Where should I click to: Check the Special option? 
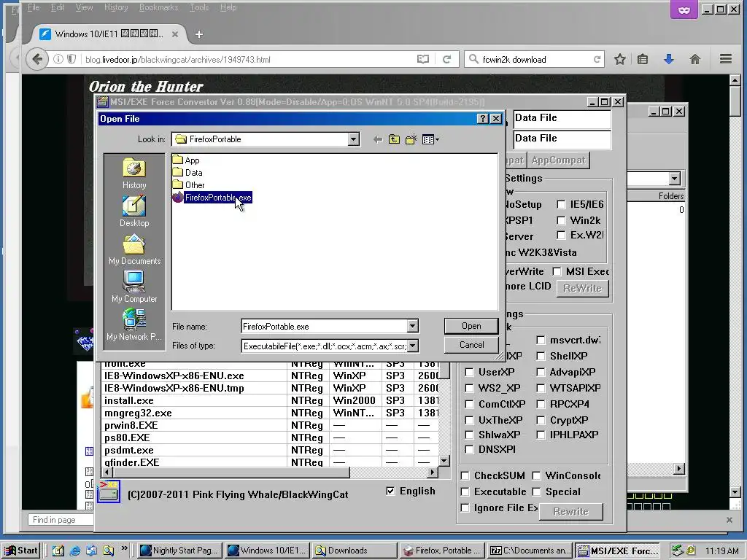click(537, 492)
